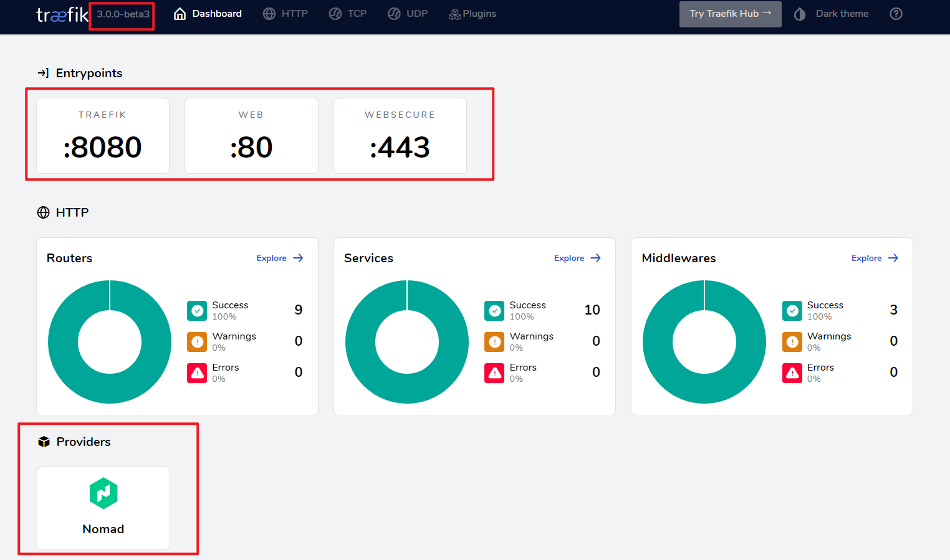Image resolution: width=950 pixels, height=560 pixels.
Task: Click Routers Errors icon
Action: coord(197,373)
